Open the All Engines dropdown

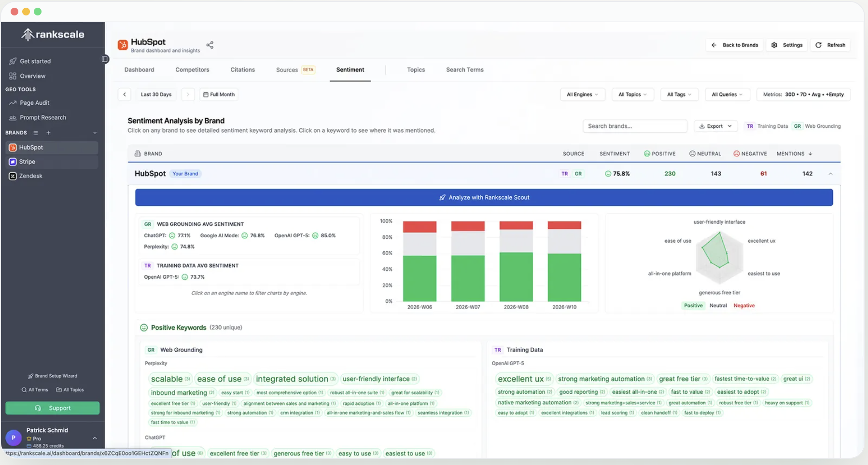(x=582, y=95)
